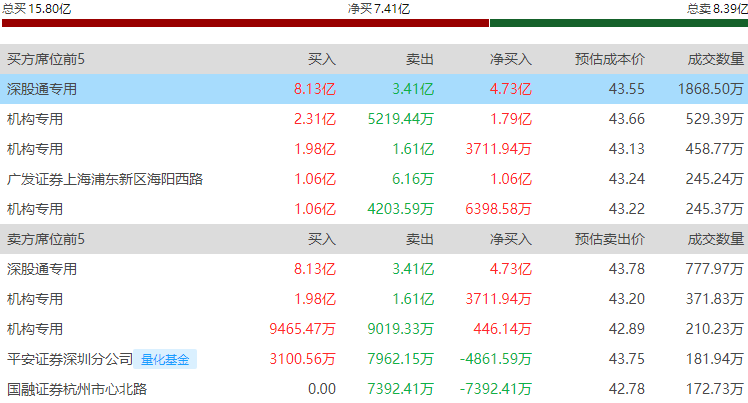Viewport: 748px width, 403px height.
Task: Click the 5219.44万 sell amount
Action: point(400,119)
